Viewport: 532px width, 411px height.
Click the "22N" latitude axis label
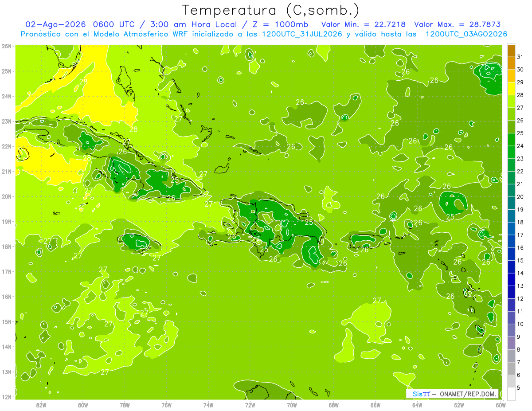pyautogui.click(x=7, y=146)
